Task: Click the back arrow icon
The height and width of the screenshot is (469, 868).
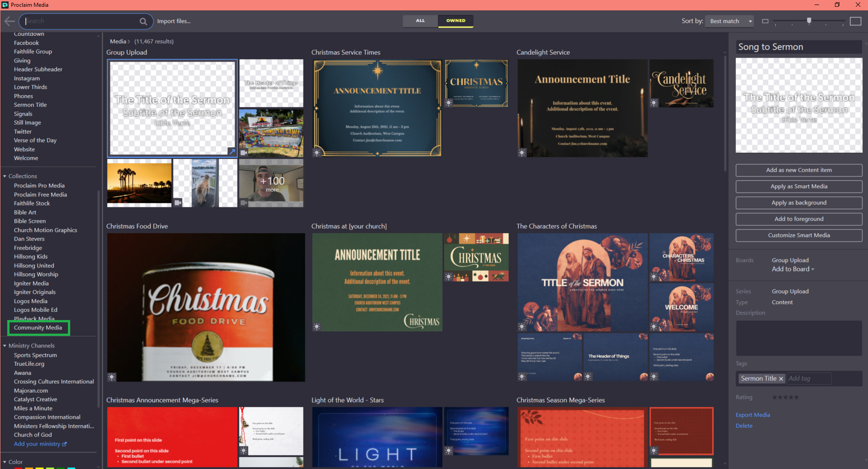Action: 9,21
